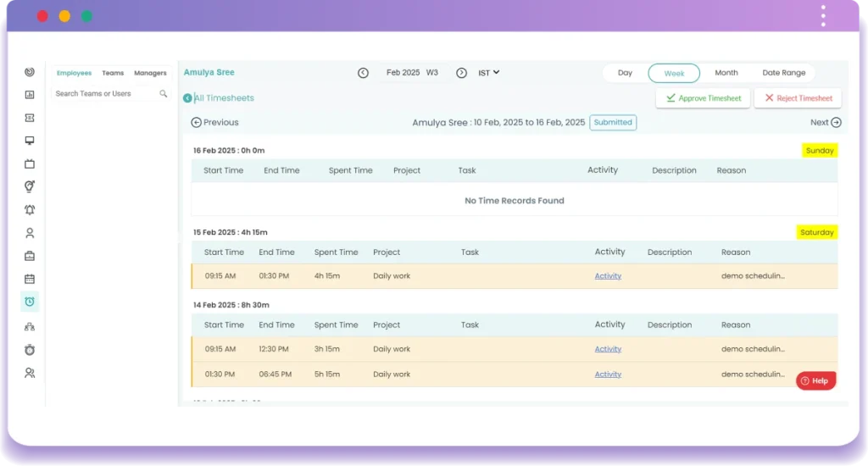Viewport: 868px width, 466px height.
Task: Click the '09:15 AM' start time on 15 Feb
Action: [x=220, y=275]
